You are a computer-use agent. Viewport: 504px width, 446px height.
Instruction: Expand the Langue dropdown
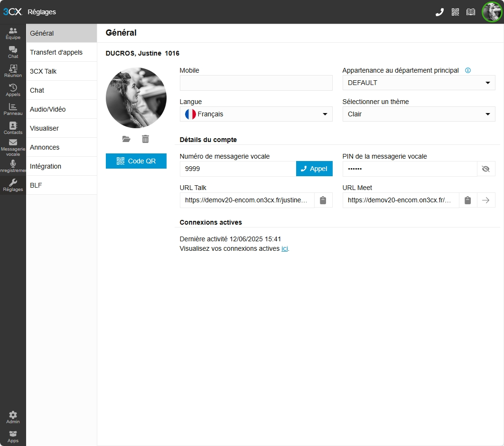pyautogui.click(x=256, y=114)
